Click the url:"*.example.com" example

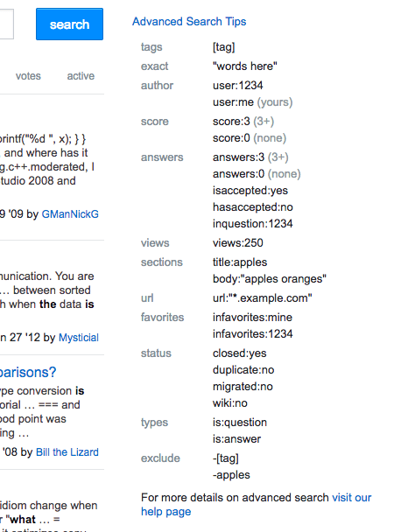tap(263, 297)
